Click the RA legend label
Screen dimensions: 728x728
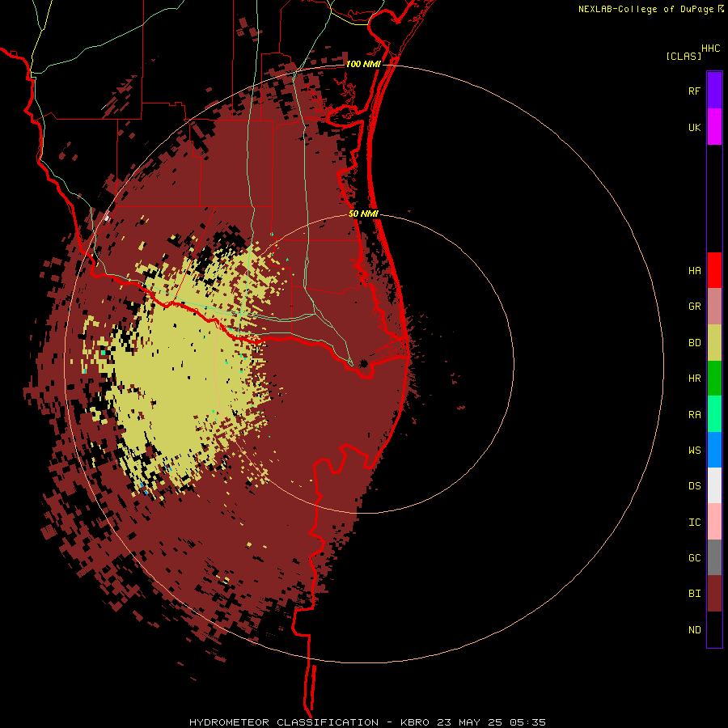[x=694, y=415]
